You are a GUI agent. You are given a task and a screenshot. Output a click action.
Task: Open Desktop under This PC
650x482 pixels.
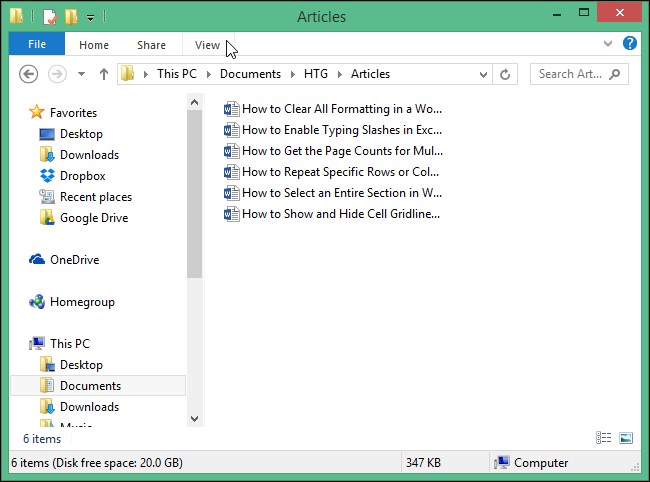tap(81, 365)
